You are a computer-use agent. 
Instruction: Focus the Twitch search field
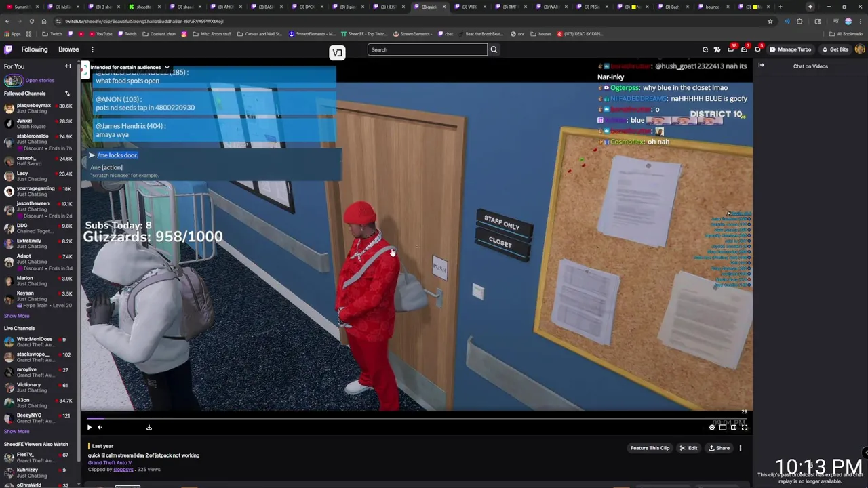click(x=427, y=49)
